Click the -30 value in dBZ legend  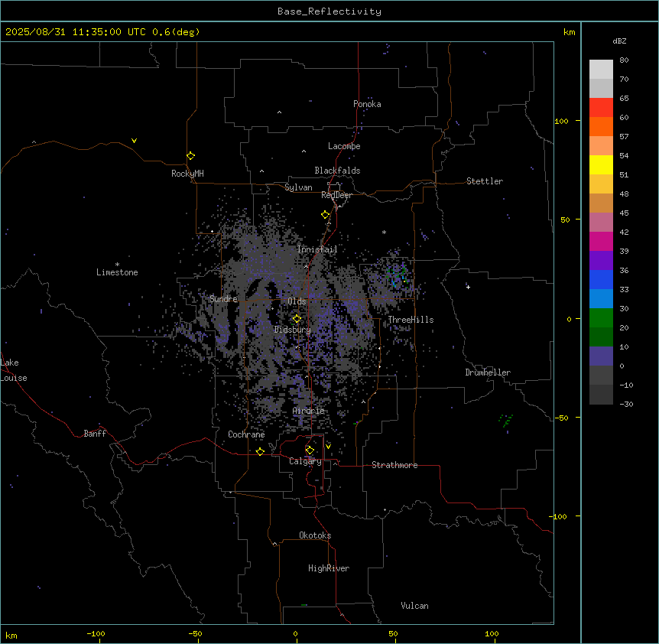pos(626,405)
